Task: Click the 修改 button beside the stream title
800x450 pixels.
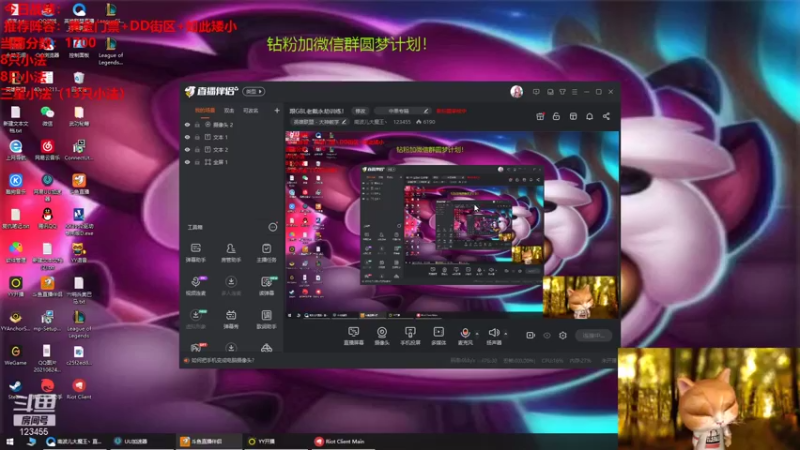Action: [360, 111]
